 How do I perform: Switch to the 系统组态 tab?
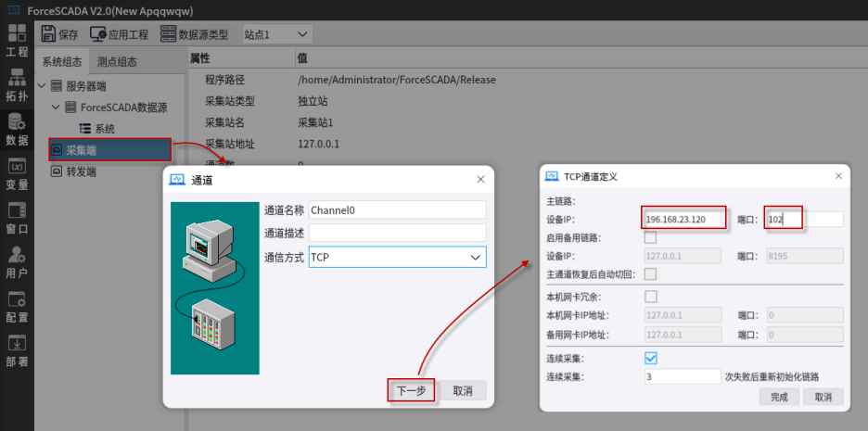click(x=62, y=62)
